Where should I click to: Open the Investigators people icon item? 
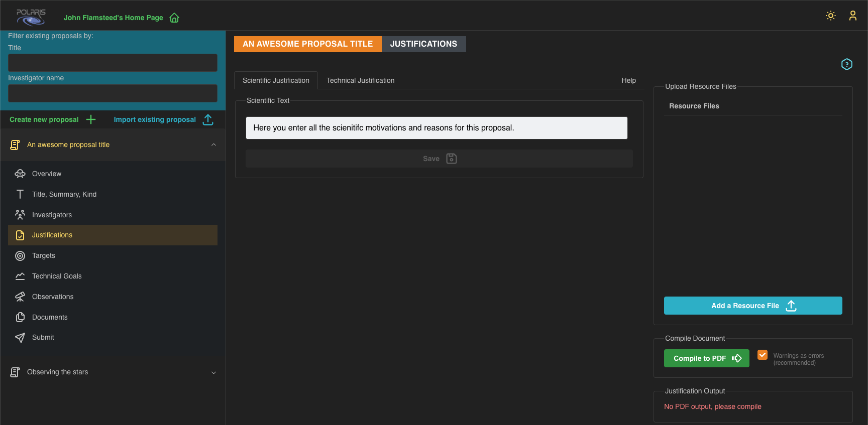tap(20, 215)
